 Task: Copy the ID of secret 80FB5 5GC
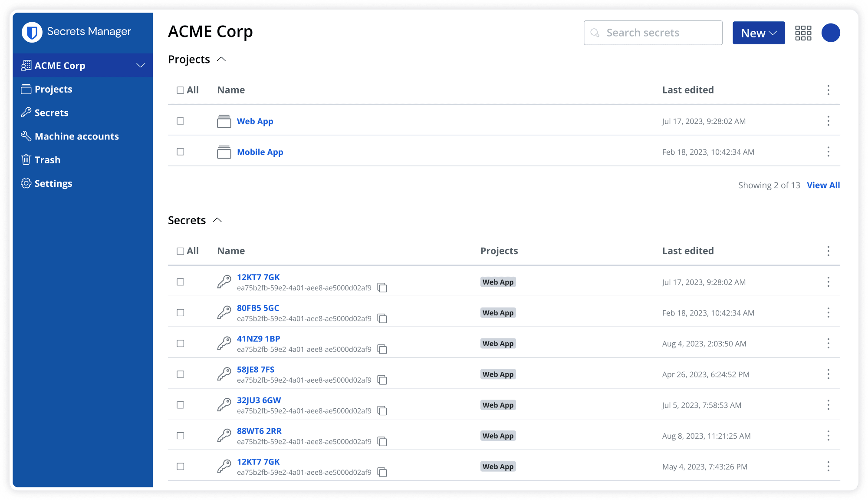(x=382, y=318)
